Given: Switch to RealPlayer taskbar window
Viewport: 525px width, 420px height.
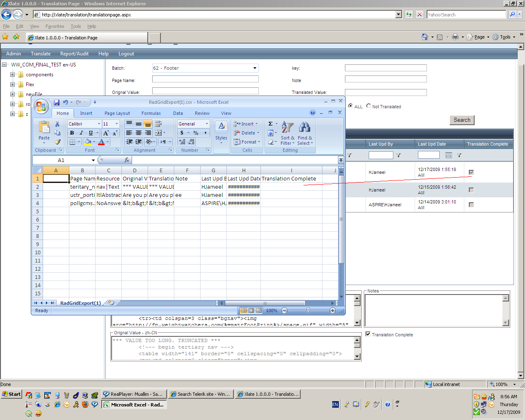Looking at the screenshot, I should pos(134,394).
